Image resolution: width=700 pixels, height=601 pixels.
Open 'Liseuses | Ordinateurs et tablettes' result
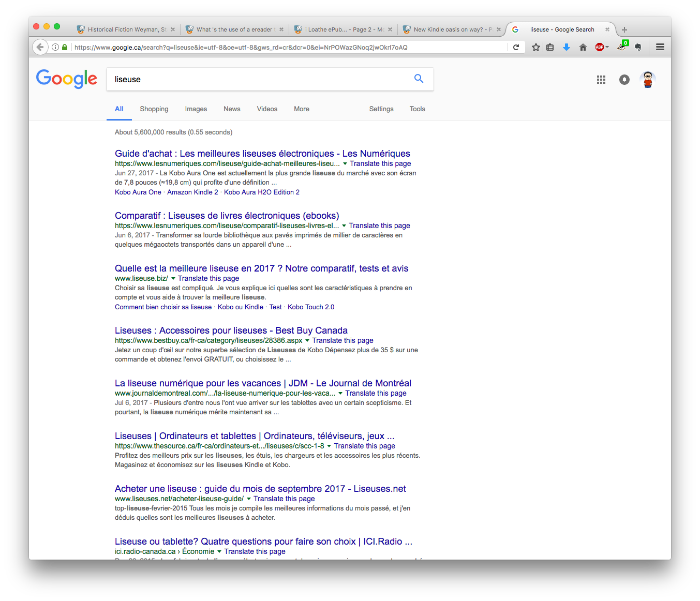tap(255, 436)
